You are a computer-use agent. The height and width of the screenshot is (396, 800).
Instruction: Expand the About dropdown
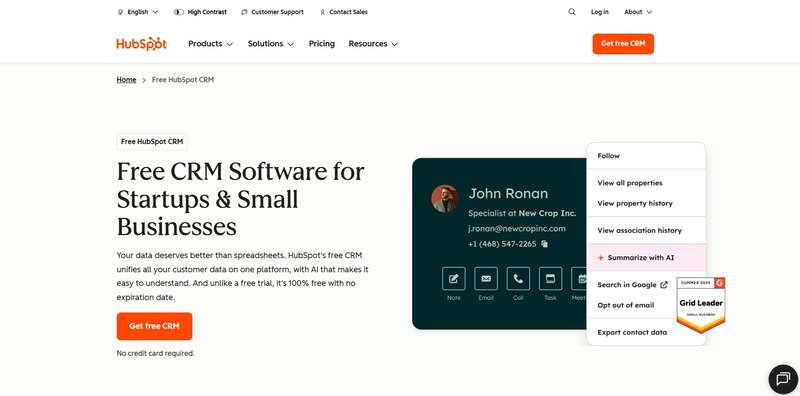(638, 12)
